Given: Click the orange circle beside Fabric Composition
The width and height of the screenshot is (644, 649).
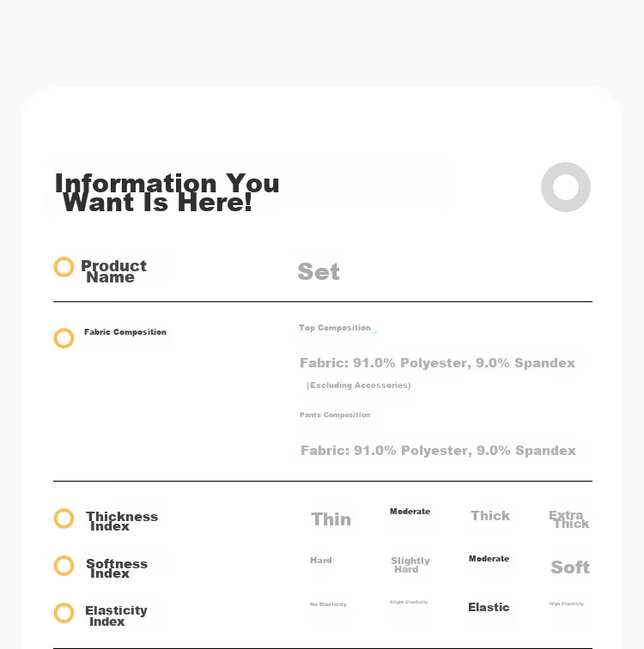Looking at the screenshot, I should pos(64,338).
